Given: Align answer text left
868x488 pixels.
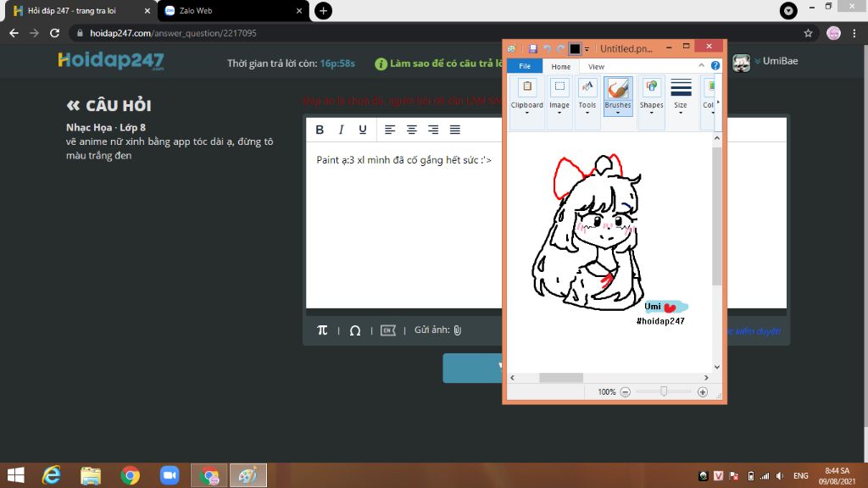Looking at the screenshot, I should pyautogui.click(x=390, y=130).
